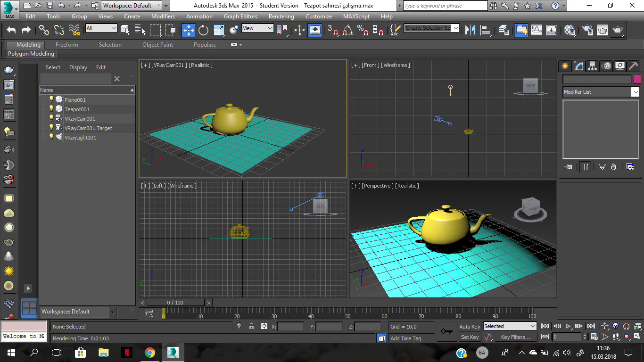Toggle the Teapot001 lightbulb visibility icon

51,109
